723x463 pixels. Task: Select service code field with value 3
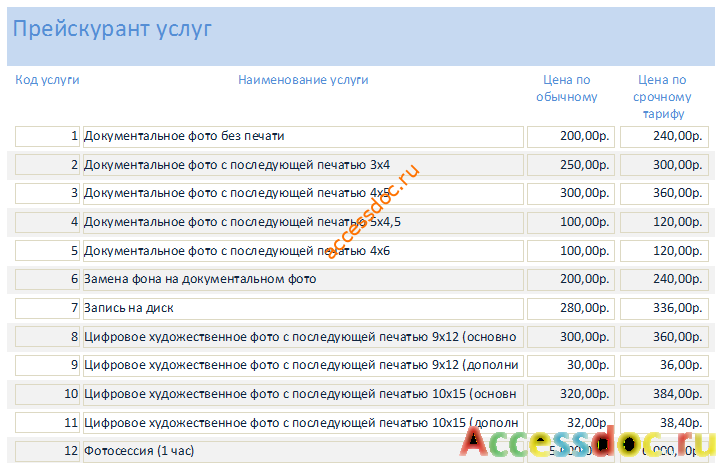point(47,194)
